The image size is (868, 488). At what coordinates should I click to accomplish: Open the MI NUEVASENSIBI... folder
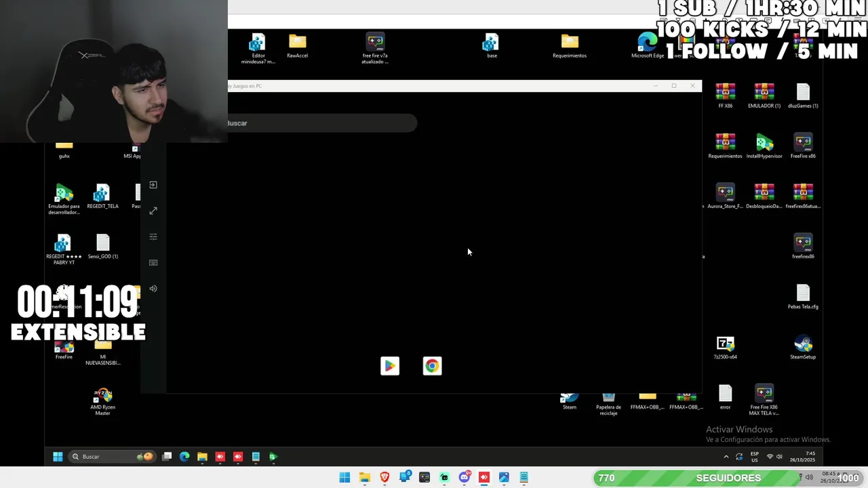coord(102,354)
